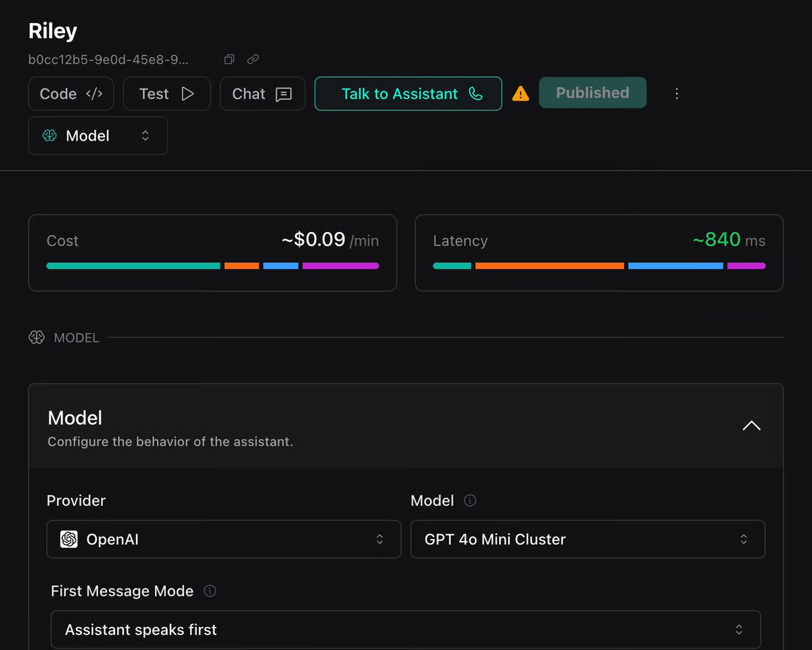The image size is (812, 650).
Task: Click Talk to Assistant
Action: [399, 95]
